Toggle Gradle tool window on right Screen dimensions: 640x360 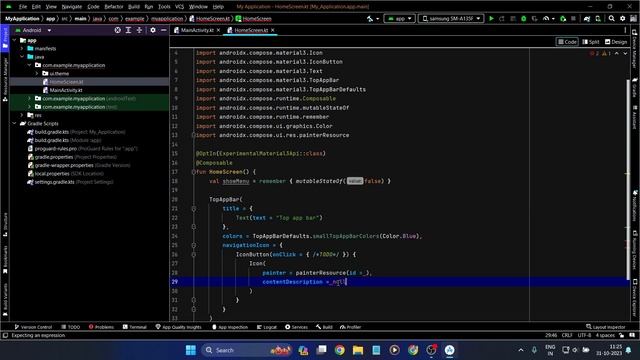click(635, 88)
